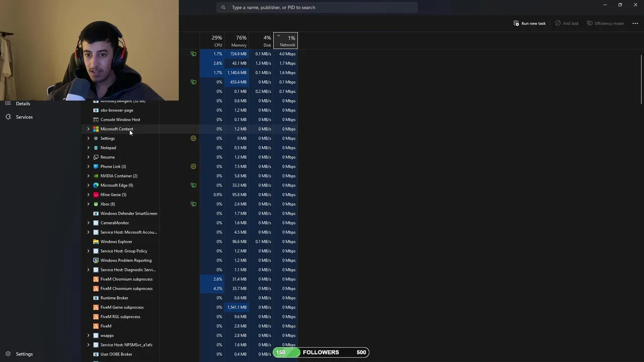Sort processes by Disk column
644x362 pixels.
[x=261, y=41]
